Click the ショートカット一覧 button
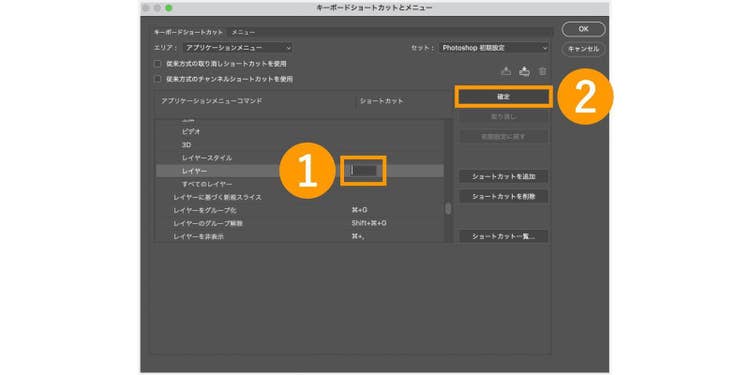The image size is (750, 375). 504,236
